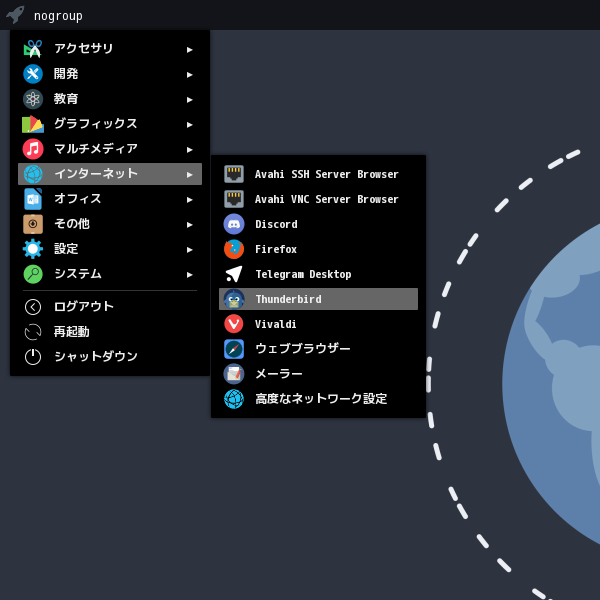600x600 pixels.
Task: Open the マルチメディア category
Action: pos(110,149)
